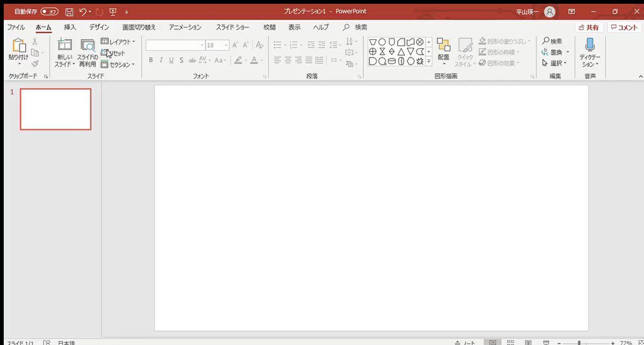Viewport: 644px width, 345px height.
Task: Toggle 自動保存 autosave switch
Action: [x=49, y=11]
